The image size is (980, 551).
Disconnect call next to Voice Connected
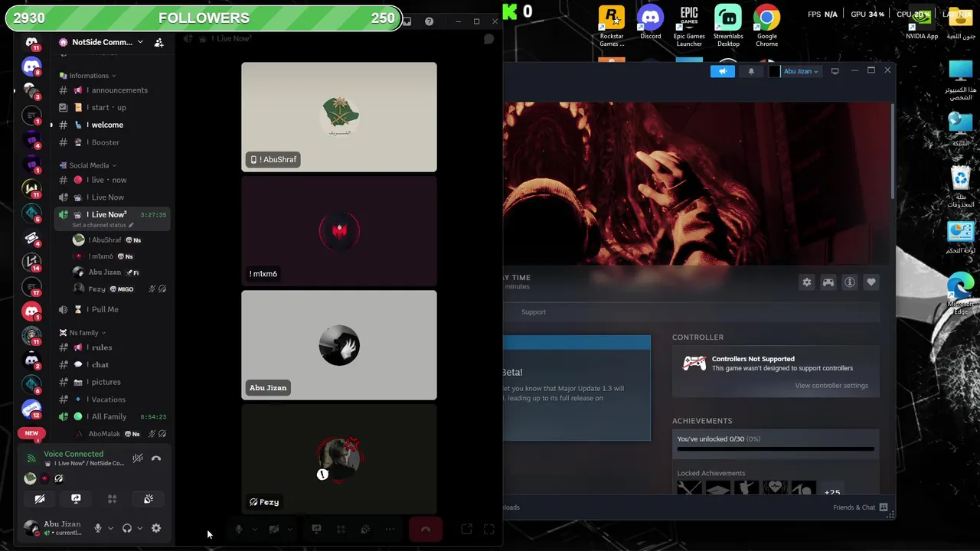pos(156,458)
